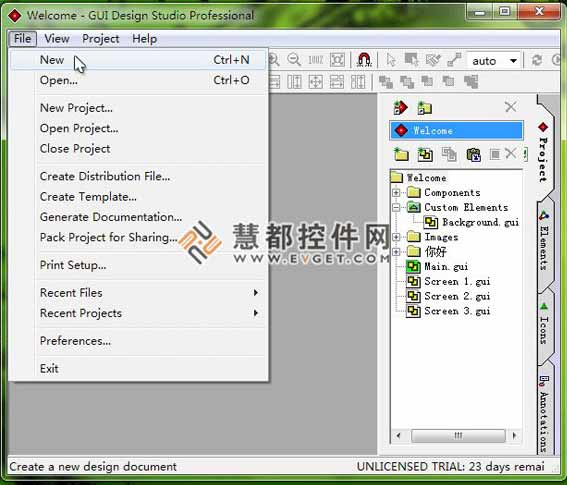Click the 100% zoom toolbar icon

(315, 60)
